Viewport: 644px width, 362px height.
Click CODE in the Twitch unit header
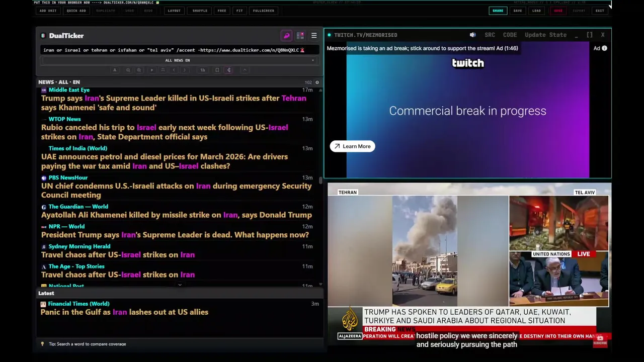pyautogui.click(x=510, y=35)
